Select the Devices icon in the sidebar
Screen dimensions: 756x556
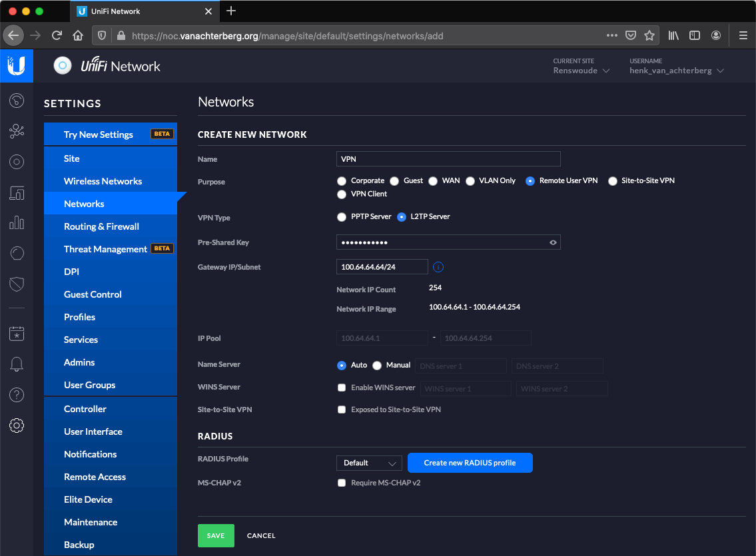pyautogui.click(x=17, y=162)
